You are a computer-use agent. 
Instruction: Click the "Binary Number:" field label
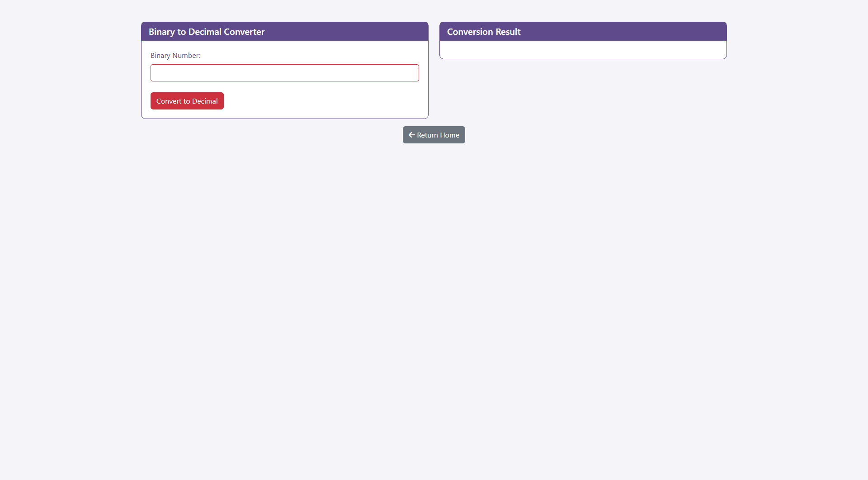coord(175,56)
